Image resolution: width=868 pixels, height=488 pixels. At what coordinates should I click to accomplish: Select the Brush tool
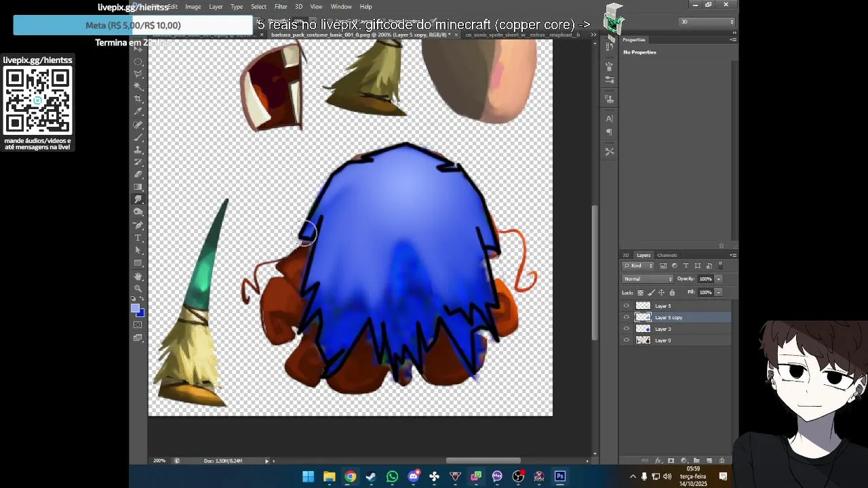tap(138, 137)
